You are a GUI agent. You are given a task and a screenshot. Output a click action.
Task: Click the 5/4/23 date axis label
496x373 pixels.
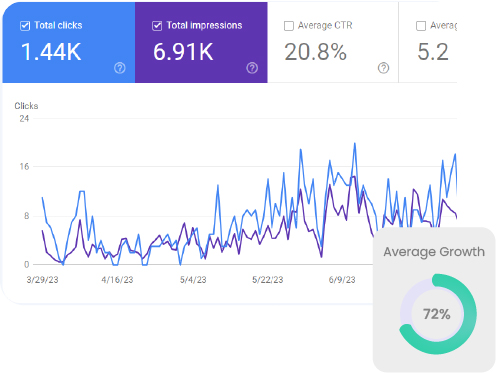(x=193, y=280)
